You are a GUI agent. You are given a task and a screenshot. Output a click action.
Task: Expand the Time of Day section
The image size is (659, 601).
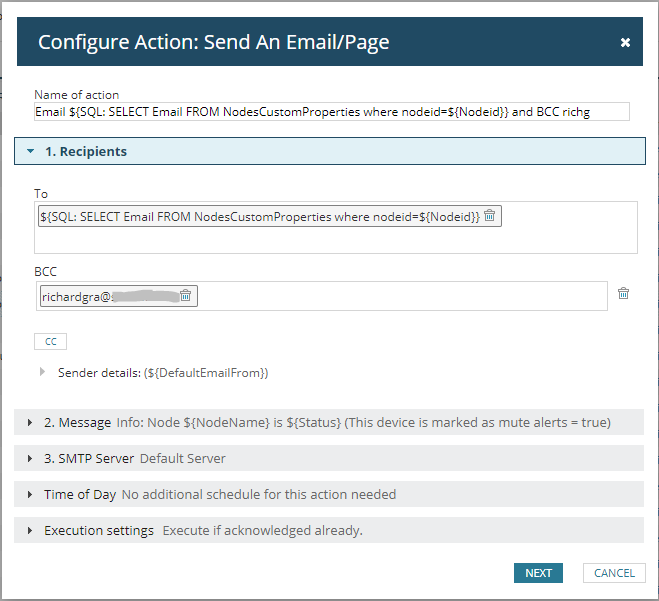pos(30,495)
